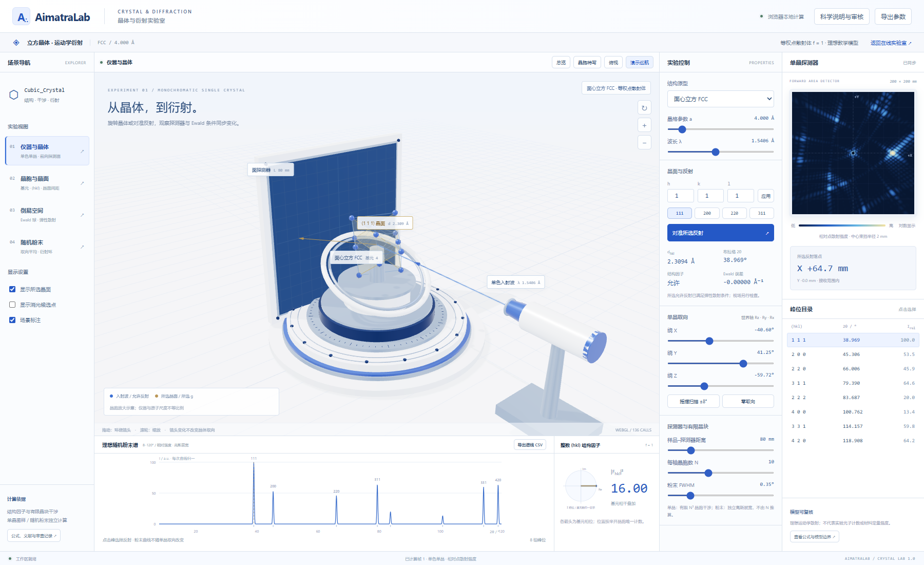Click the arrow icon on 随机粉末 row
This screenshot has width=924, height=565.
pos(82,247)
